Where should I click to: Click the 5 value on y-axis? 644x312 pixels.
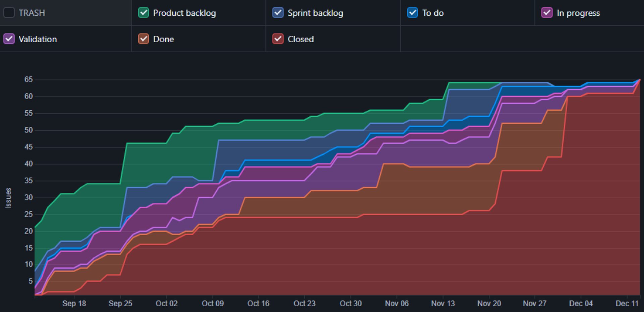click(x=31, y=281)
